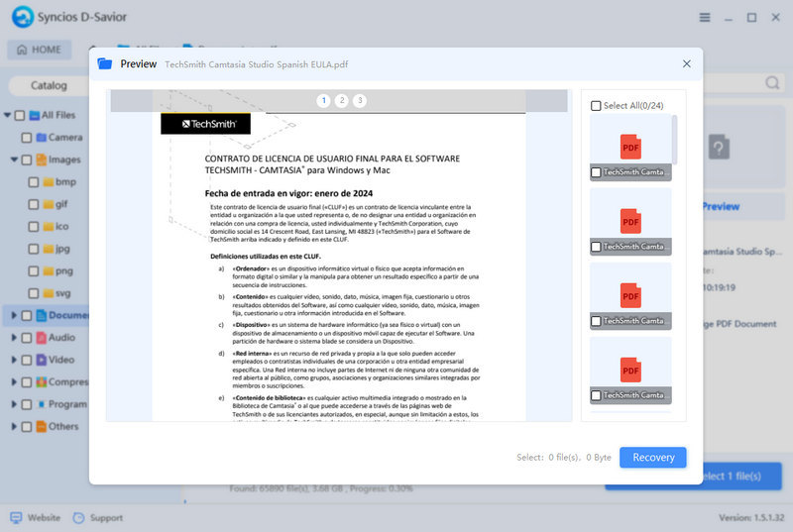Viewport: 793px width, 532px height.
Task: Switch to the Catalog tab
Action: pos(49,85)
